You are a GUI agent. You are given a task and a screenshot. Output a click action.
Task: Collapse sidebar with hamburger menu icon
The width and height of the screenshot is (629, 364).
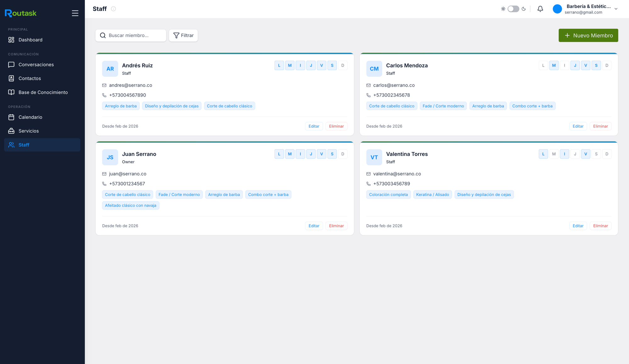click(x=75, y=13)
